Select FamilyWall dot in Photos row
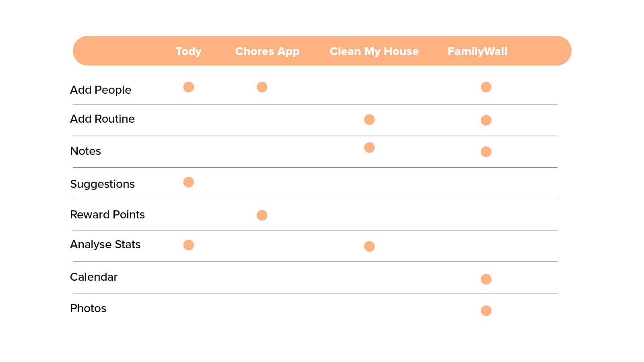This screenshot has width=644, height=362. point(486,311)
